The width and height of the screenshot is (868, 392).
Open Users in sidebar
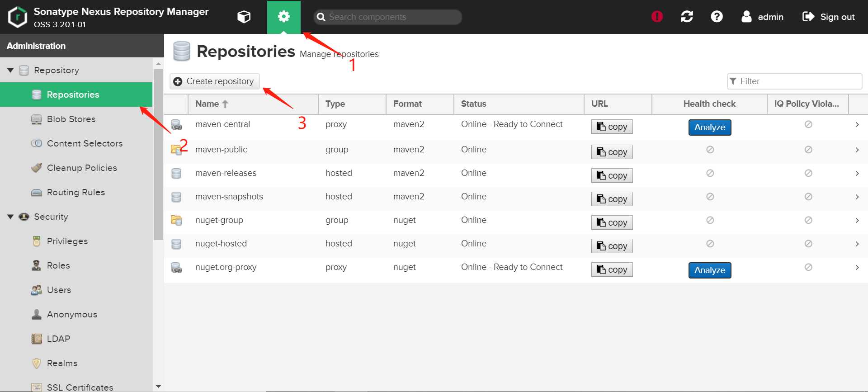pos(76,290)
